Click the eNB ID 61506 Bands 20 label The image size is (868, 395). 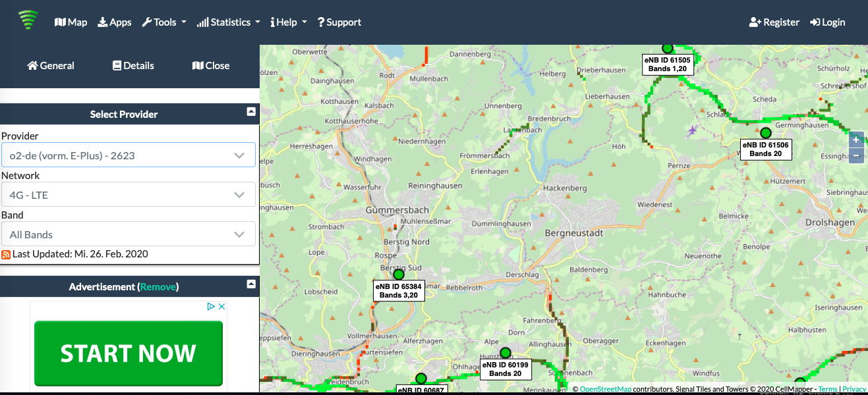pyautogui.click(x=765, y=149)
